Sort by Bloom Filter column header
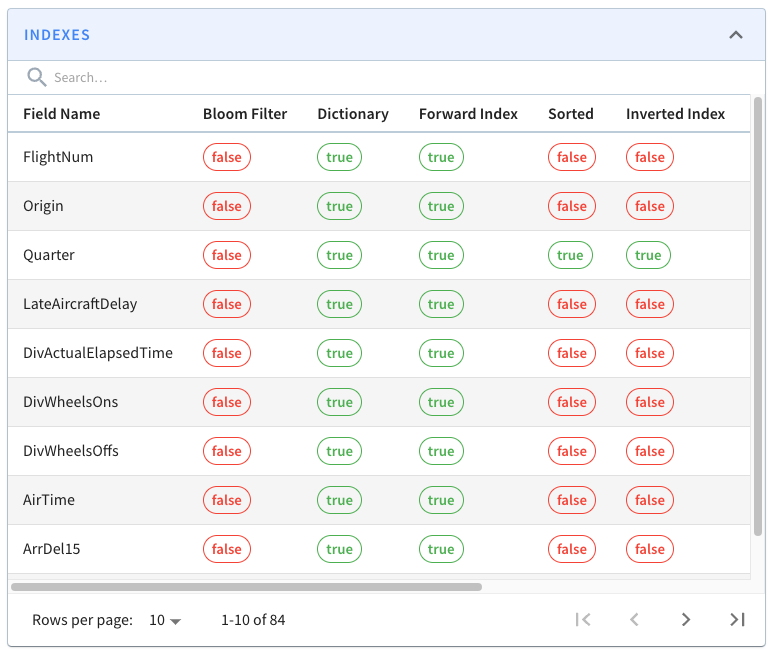The height and width of the screenshot is (665, 773). 245,114
